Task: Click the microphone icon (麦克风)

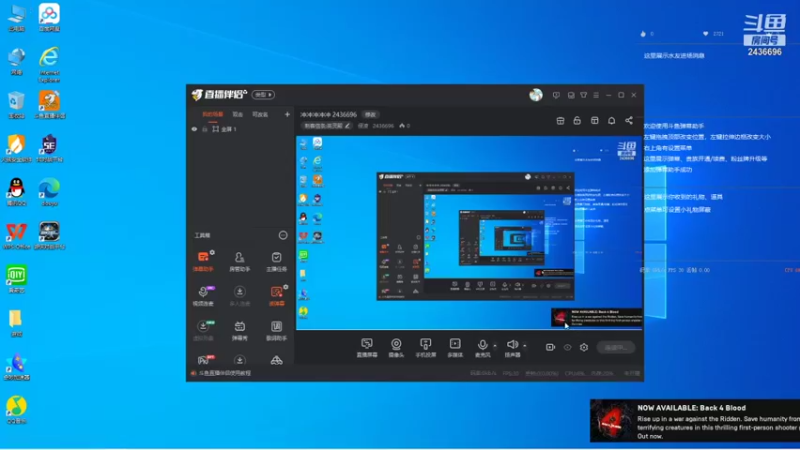Action: (482, 347)
